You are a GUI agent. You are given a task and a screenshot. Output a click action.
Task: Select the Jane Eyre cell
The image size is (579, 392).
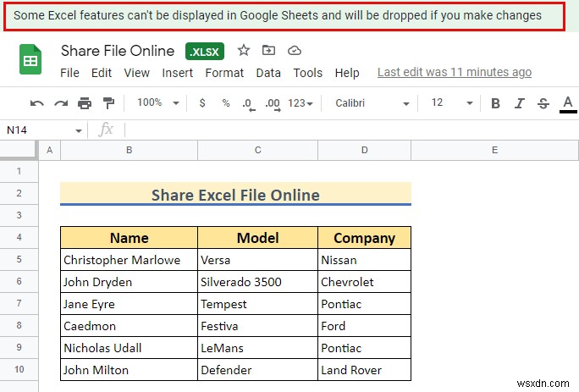pyautogui.click(x=129, y=304)
